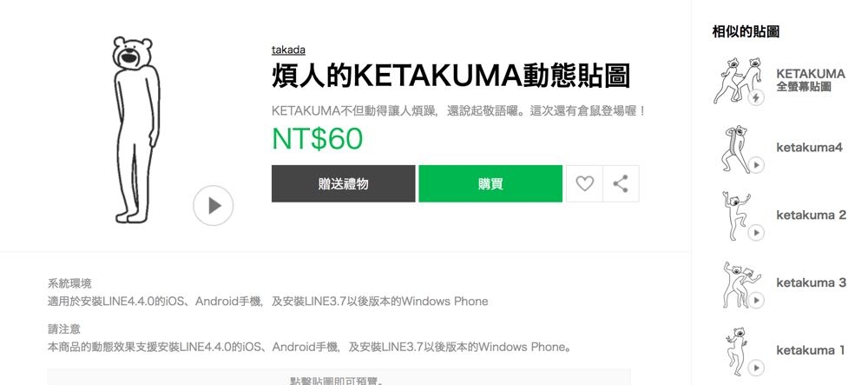Click play badge on ketakuma 1 thumbnail

coord(756,368)
